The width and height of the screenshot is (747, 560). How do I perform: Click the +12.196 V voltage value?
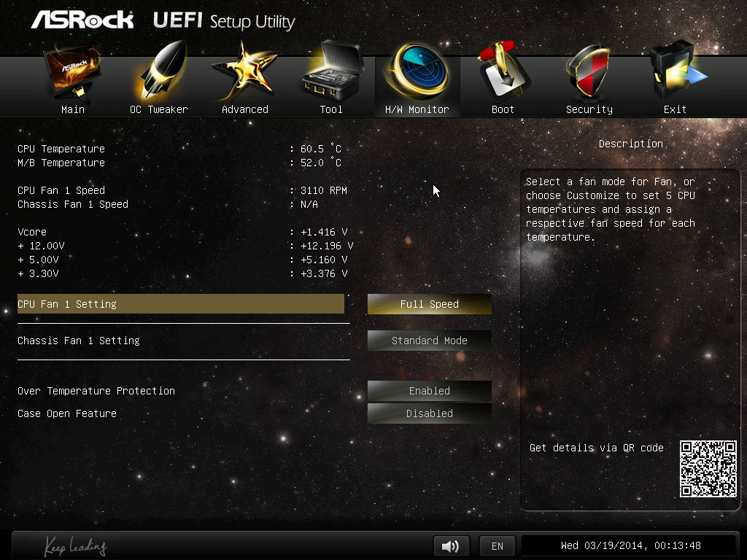[x=327, y=246]
